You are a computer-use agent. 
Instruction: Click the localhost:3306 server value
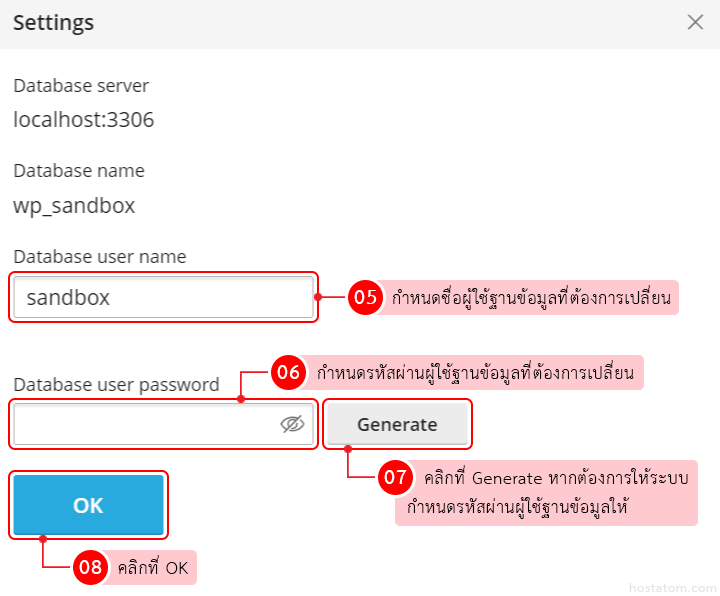click(83, 121)
